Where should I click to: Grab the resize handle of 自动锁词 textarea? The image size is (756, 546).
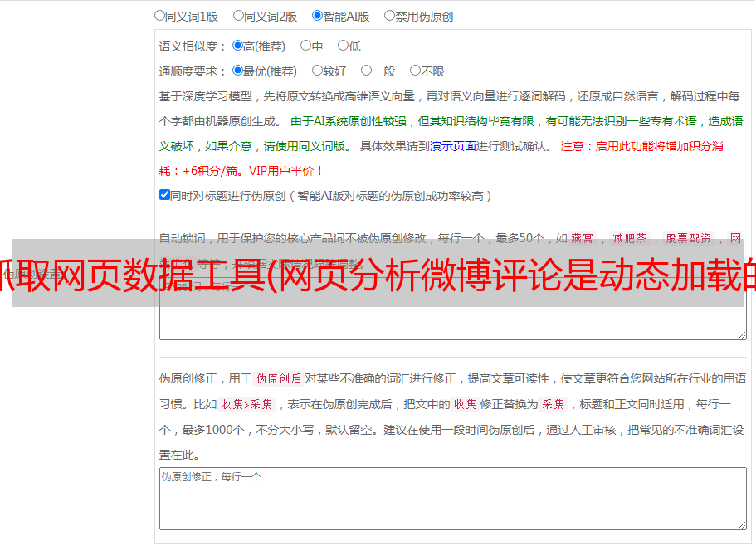[742, 335]
